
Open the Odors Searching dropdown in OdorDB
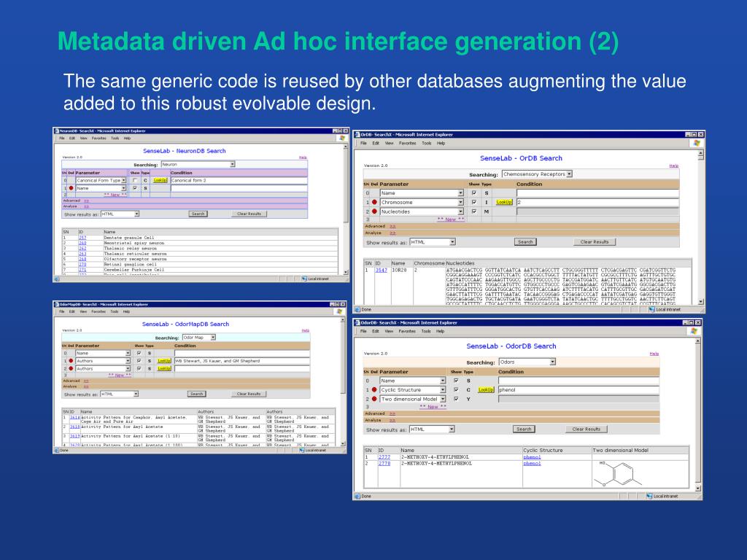(527, 362)
